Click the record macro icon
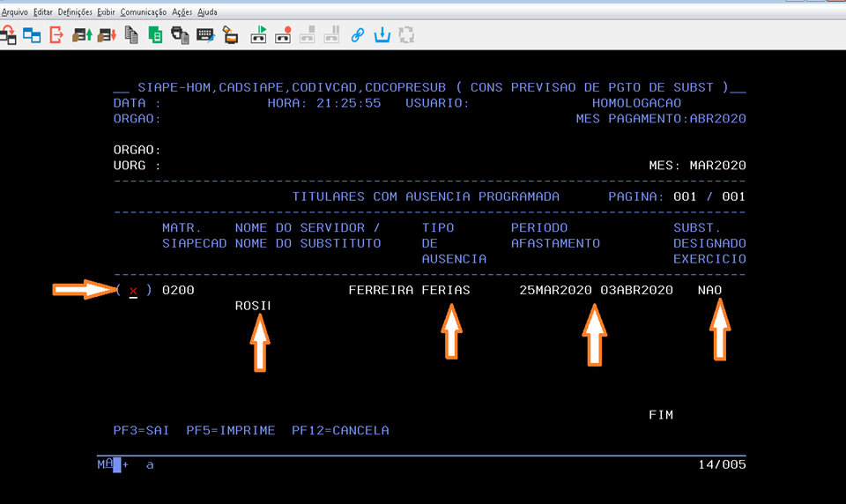846x504 pixels. [x=283, y=35]
